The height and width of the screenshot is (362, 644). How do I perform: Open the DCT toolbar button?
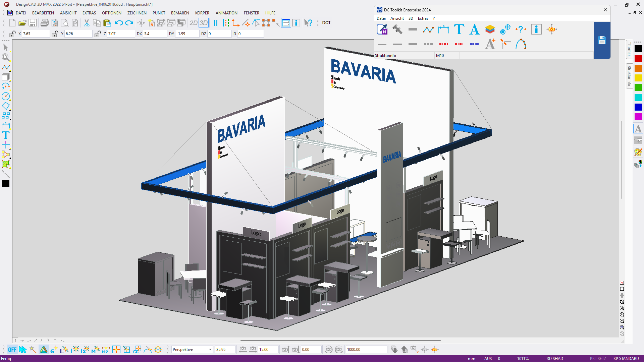[x=326, y=23]
